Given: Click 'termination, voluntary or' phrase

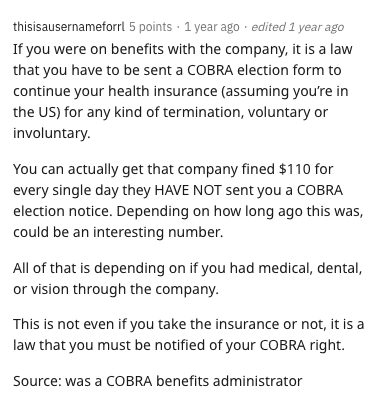Looking at the screenshot, I should (x=246, y=112).
